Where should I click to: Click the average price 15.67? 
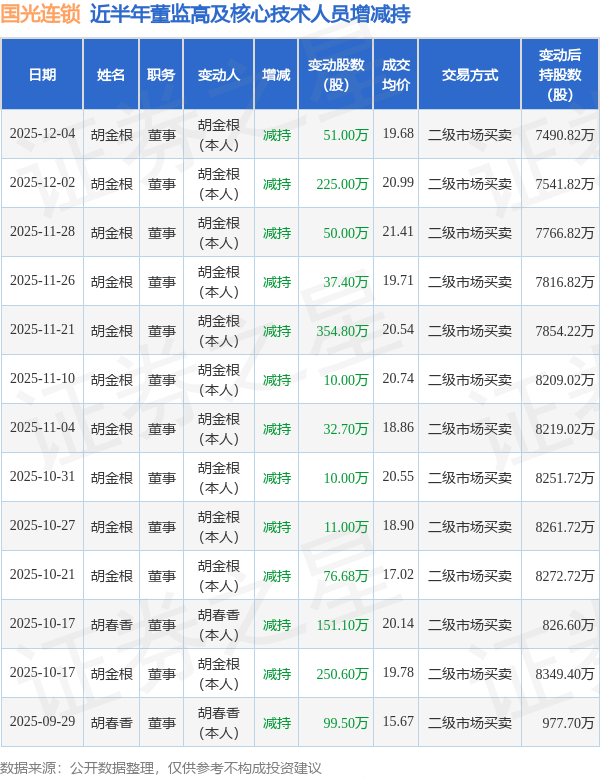click(398, 722)
